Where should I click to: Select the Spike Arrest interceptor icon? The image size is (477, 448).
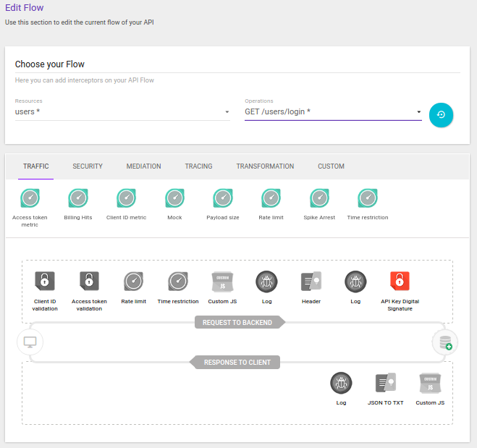319,198
